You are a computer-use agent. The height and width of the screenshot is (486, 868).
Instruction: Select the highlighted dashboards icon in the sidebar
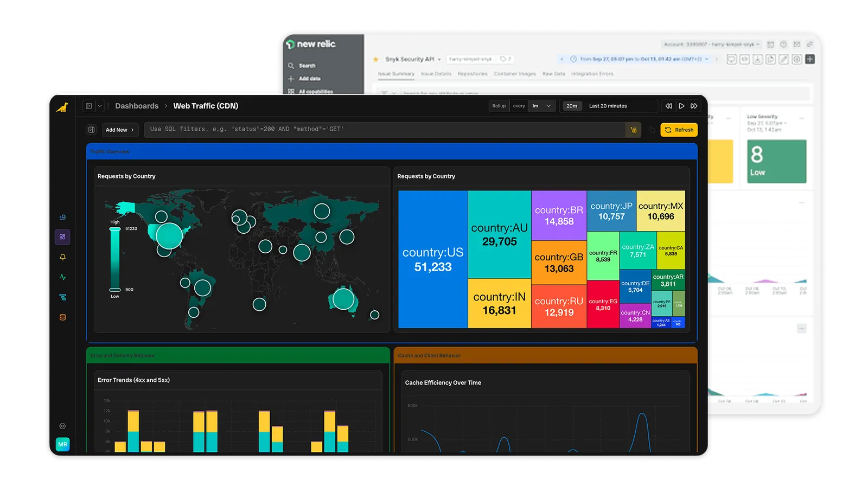[x=62, y=237]
